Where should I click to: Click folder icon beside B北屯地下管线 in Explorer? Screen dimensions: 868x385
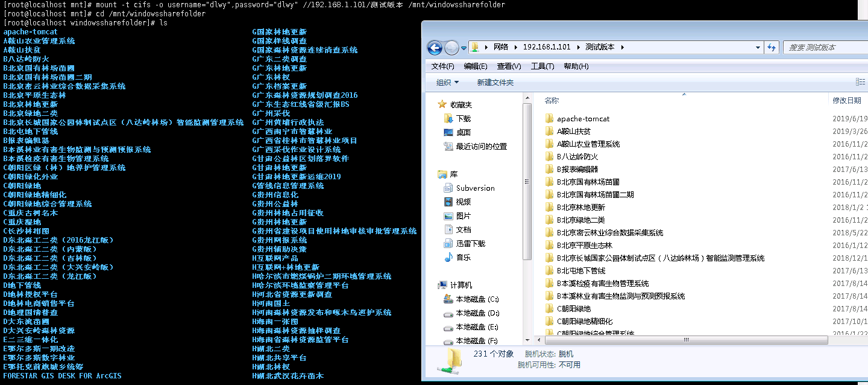(x=549, y=270)
